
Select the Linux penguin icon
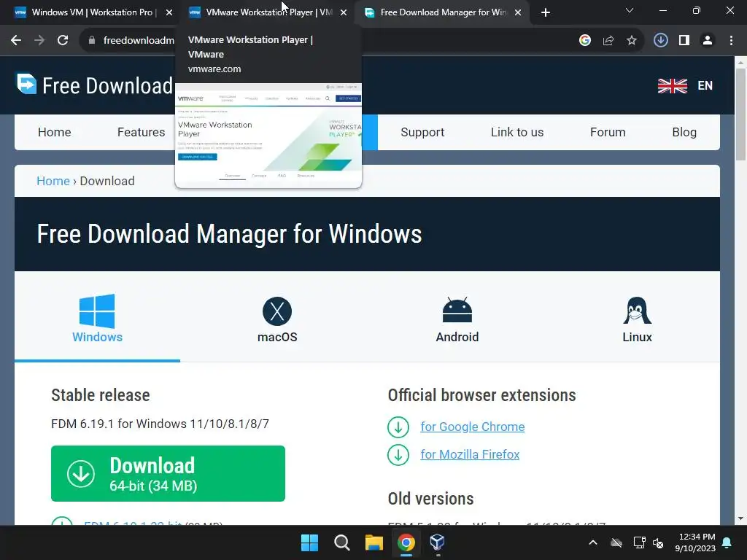pos(637,311)
